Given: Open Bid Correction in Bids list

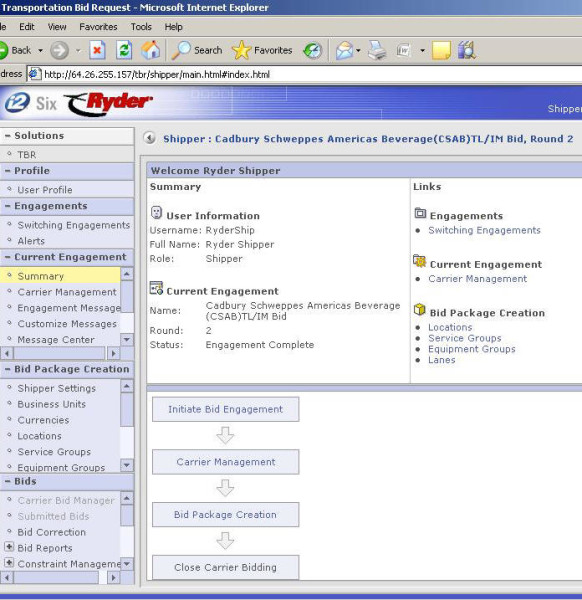Looking at the screenshot, I should point(52,532).
